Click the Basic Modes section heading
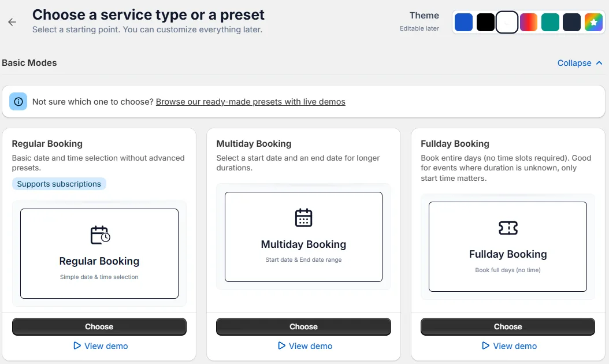This screenshot has height=364, width=609. (29, 63)
